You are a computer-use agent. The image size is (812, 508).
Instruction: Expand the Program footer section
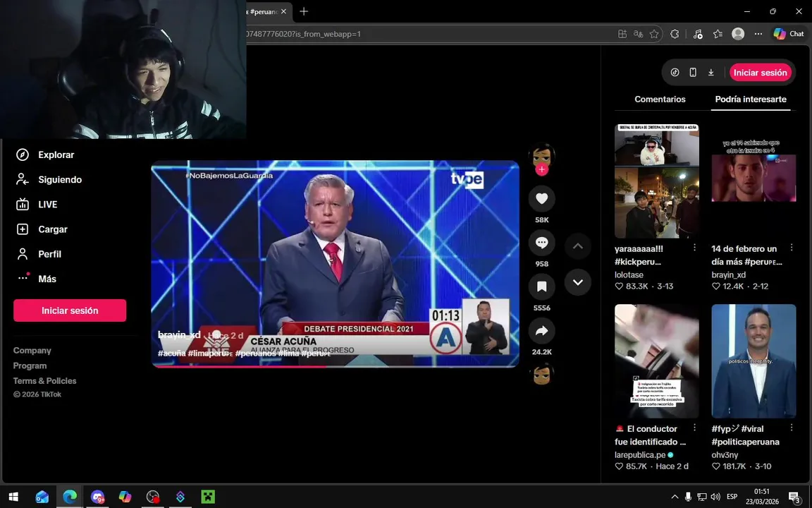pyautogui.click(x=30, y=365)
